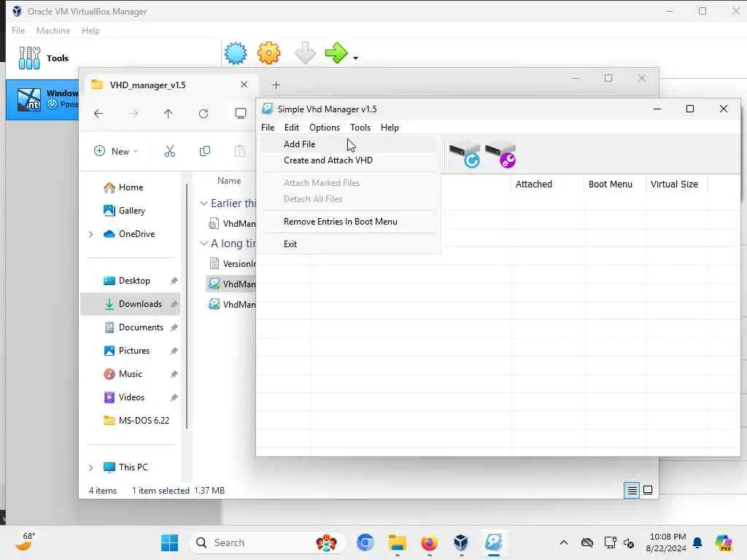Click VirtualBox Discard down-arrow icon
Screen dimensions: 747x560
coord(305,52)
